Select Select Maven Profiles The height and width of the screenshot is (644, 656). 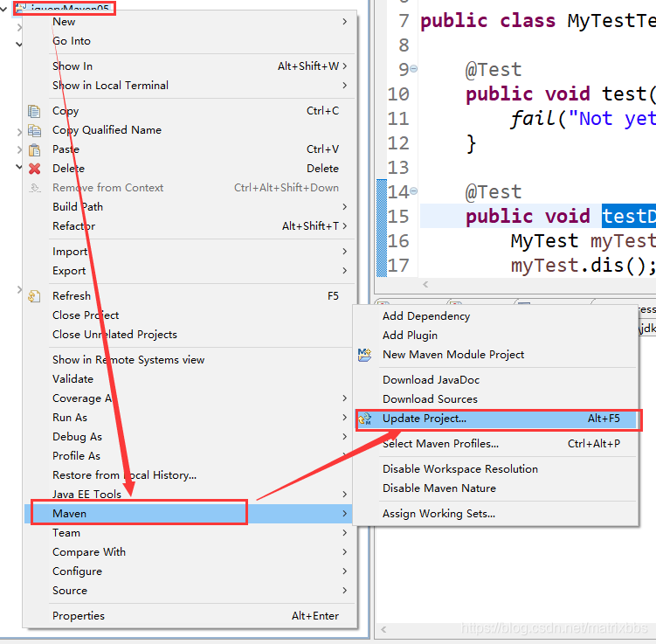pos(496,444)
